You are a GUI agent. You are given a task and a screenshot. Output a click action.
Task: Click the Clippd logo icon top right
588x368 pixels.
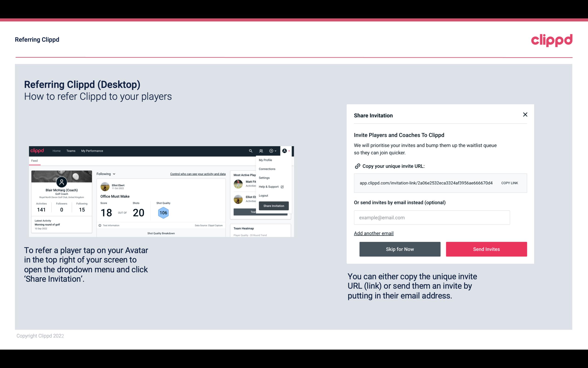[x=552, y=40]
